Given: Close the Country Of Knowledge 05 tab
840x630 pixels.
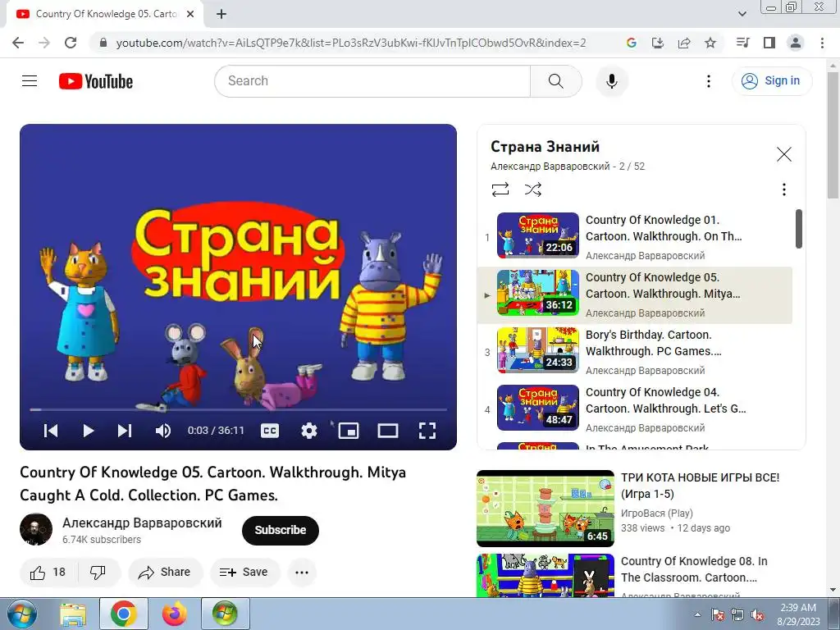Looking at the screenshot, I should (x=190, y=14).
